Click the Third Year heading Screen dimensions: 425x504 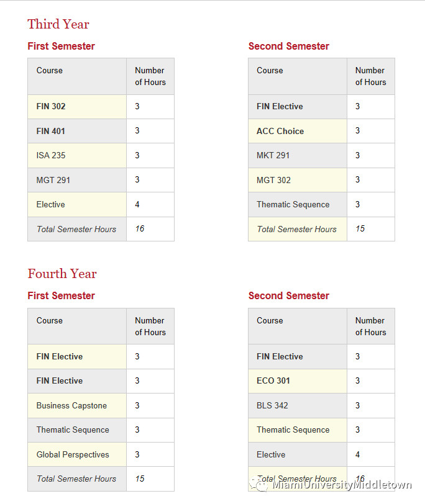pos(58,24)
